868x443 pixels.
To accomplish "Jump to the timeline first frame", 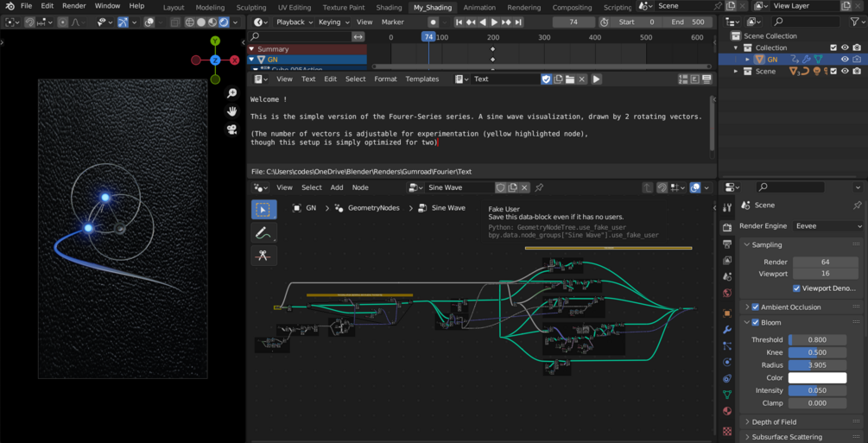I will [x=459, y=22].
